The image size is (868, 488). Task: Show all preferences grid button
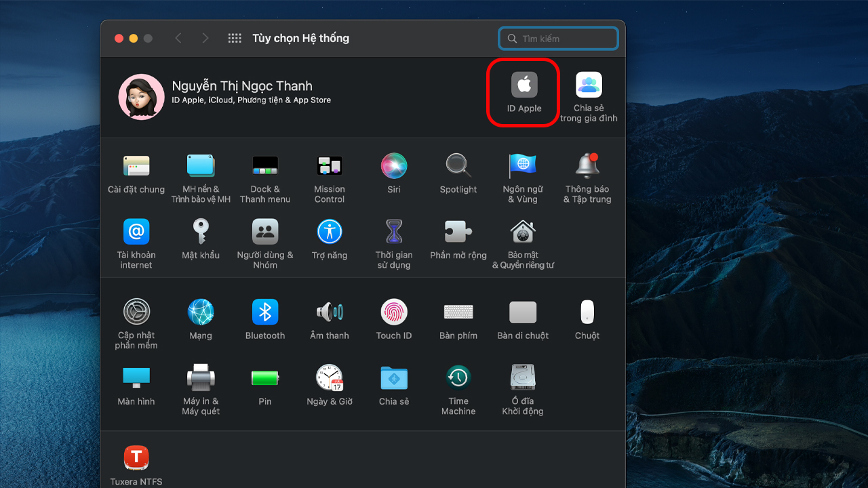[235, 39]
